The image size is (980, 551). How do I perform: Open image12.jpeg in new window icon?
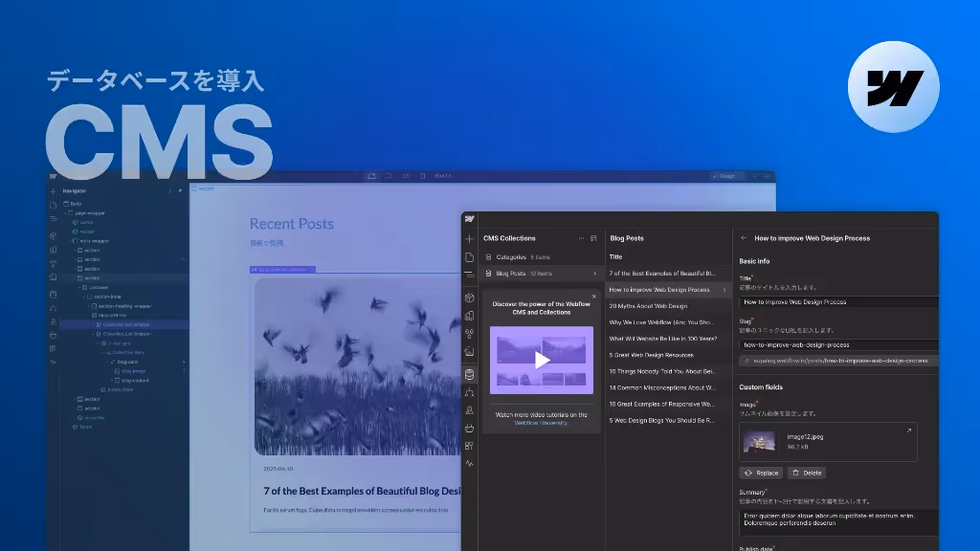pos(909,430)
